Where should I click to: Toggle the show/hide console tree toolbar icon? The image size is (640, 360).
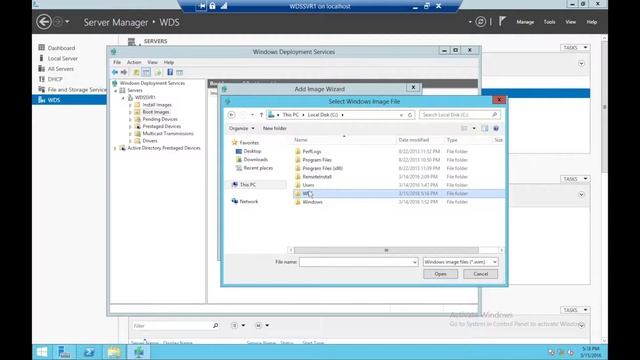(146, 72)
